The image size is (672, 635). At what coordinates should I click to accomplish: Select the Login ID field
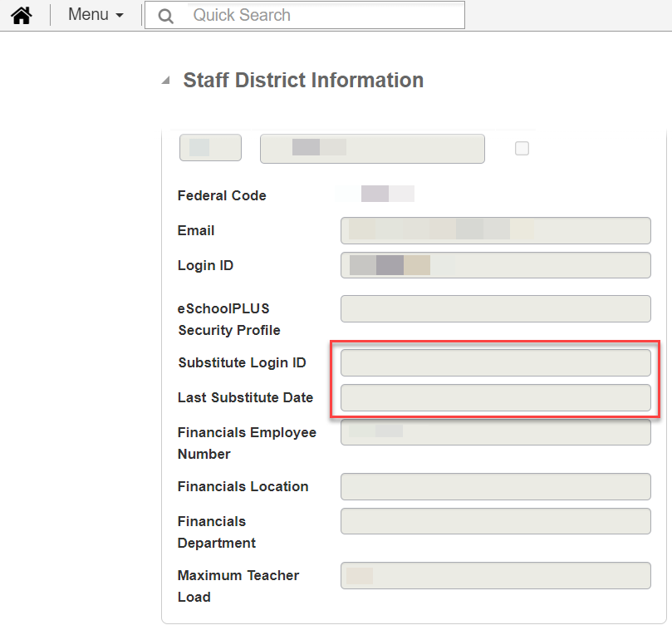495,265
